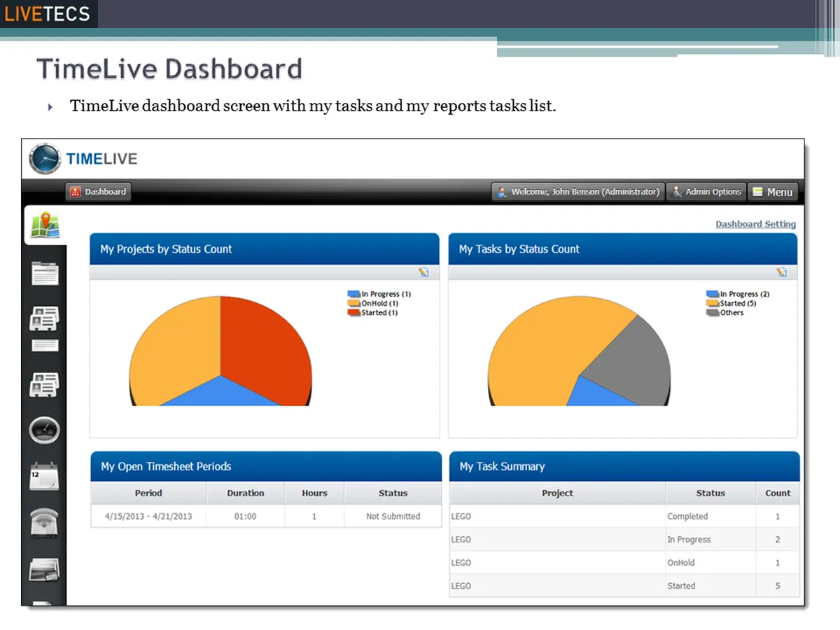This screenshot has height=630, width=840.
Task: Open the calendar sidebar icon
Action: pos(45,477)
